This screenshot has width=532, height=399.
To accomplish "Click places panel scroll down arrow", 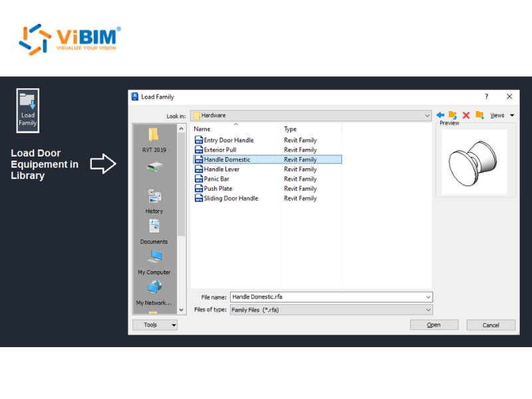I will tap(181, 309).
